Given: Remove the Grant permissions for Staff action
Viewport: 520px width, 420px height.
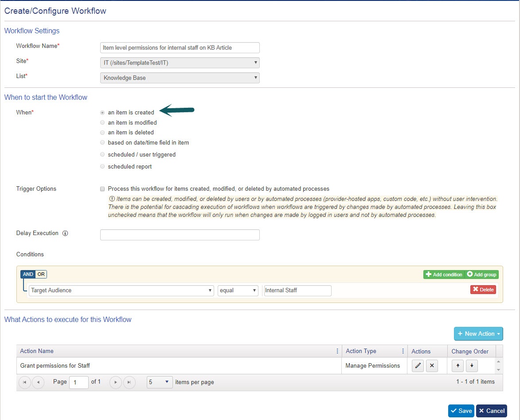Looking at the screenshot, I should 432,366.
